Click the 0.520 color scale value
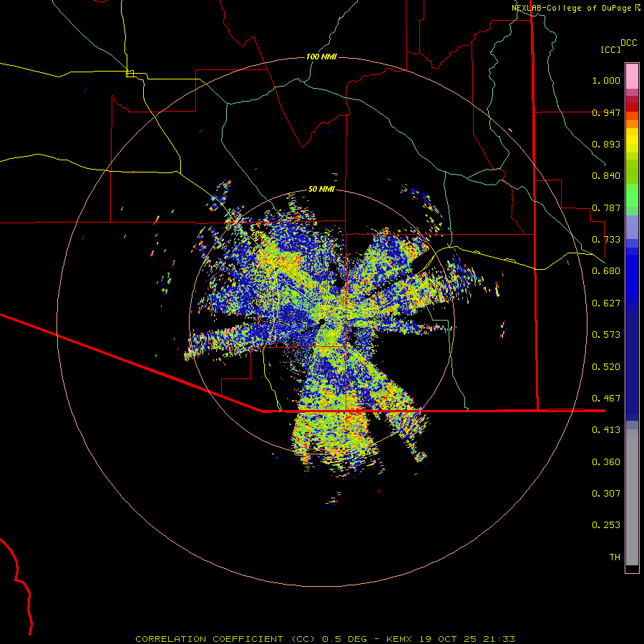644x644 pixels. [606, 367]
